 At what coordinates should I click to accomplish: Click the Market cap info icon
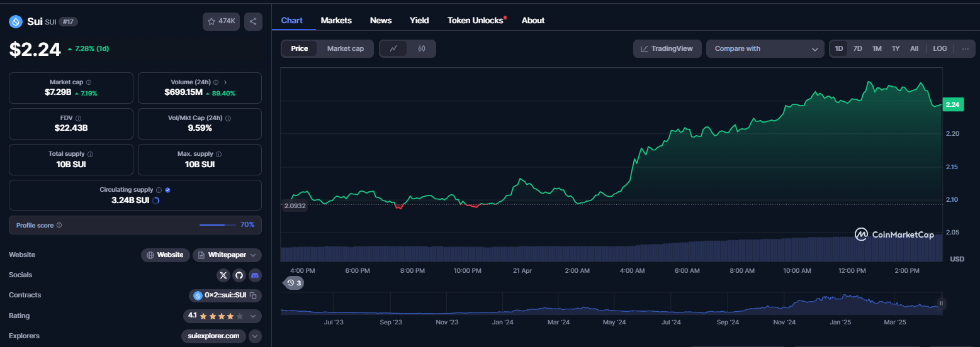point(89,82)
